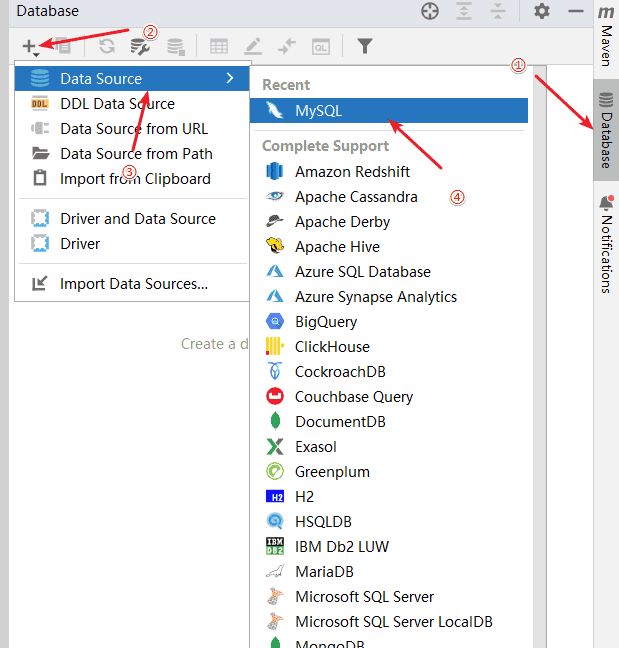
Task: Open the Maven side tab
Action: pyautogui.click(x=606, y=36)
